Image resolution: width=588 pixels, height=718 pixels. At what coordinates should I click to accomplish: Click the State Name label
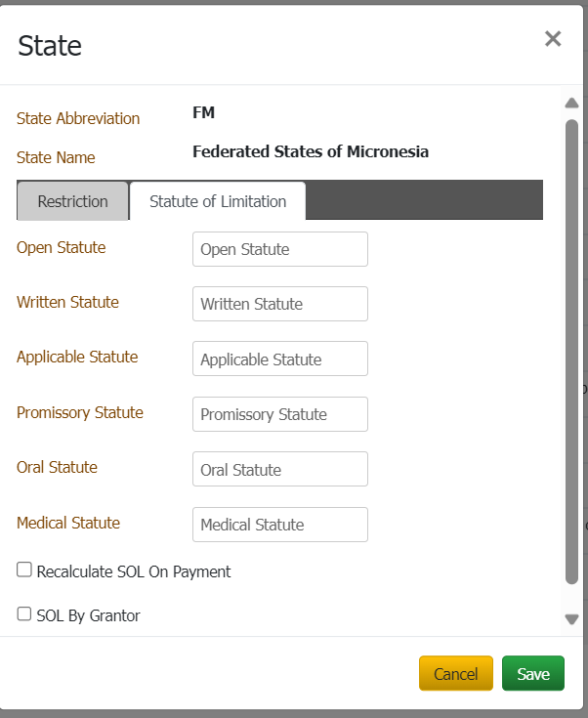click(x=56, y=157)
